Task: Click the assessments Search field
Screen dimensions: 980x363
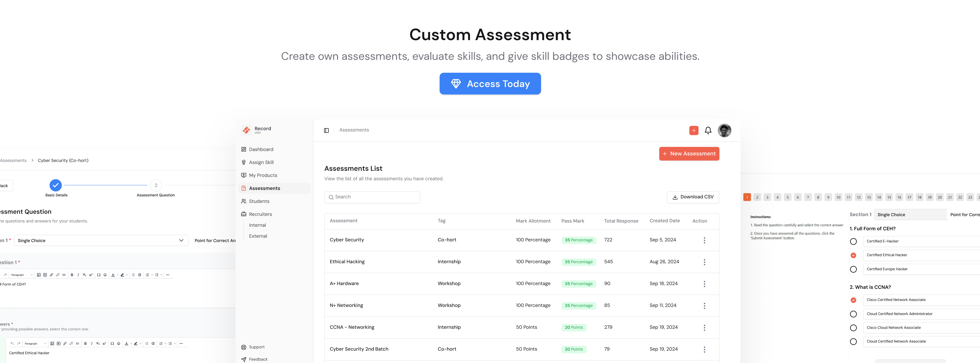Action: tap(372, 197)
